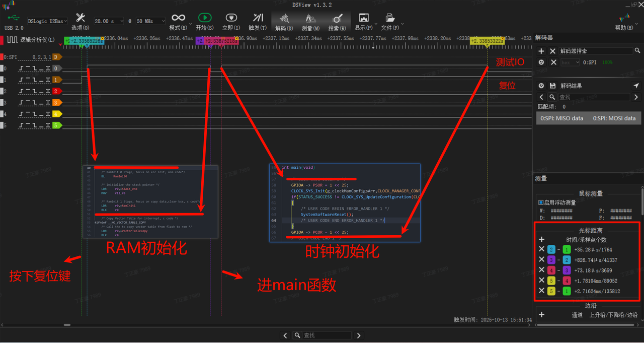This screenshot has width=644, height=343.
Task: Click the 触发 (Trigger) toolbar icon
Action: (258, 18)
